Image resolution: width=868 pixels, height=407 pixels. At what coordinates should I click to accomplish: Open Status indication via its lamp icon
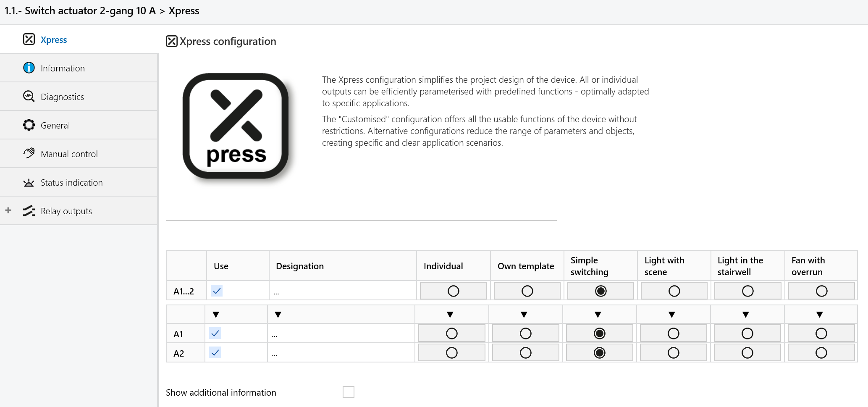point(29,182)
